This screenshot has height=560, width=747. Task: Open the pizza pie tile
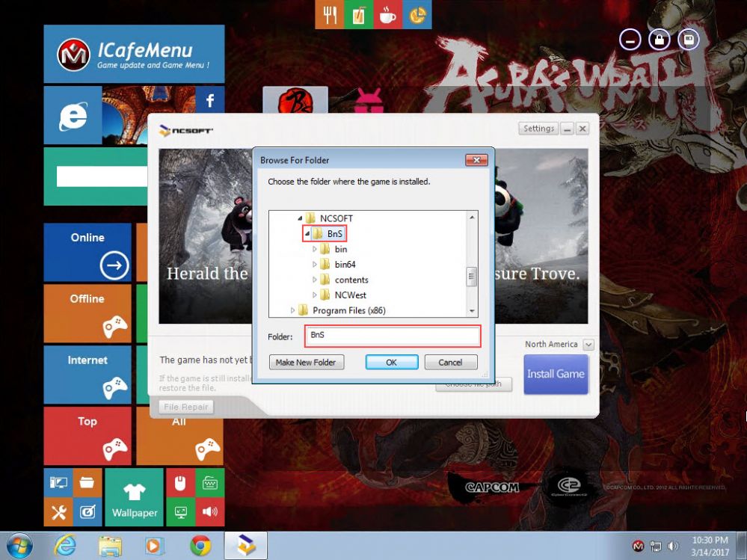[x=416, y=14]
